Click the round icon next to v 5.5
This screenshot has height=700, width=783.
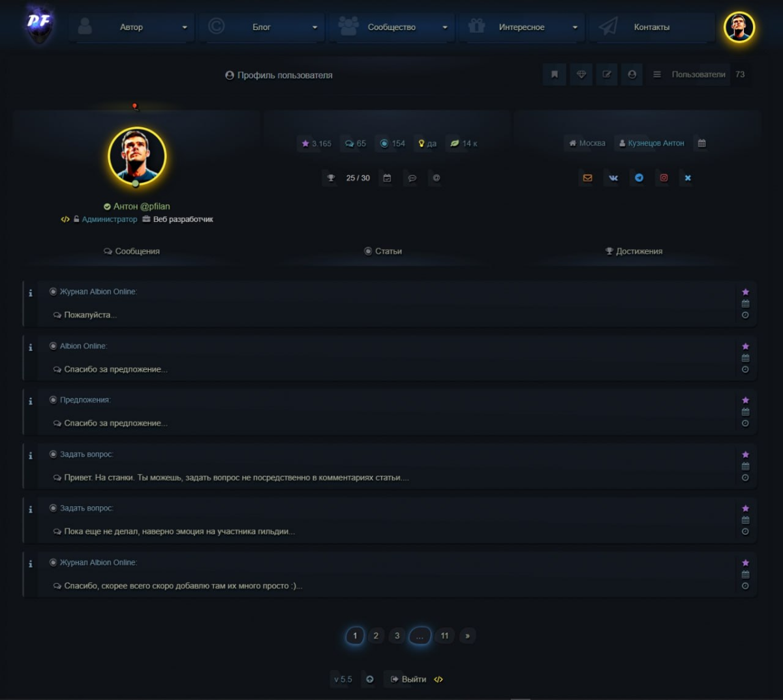tap(369, 679)
